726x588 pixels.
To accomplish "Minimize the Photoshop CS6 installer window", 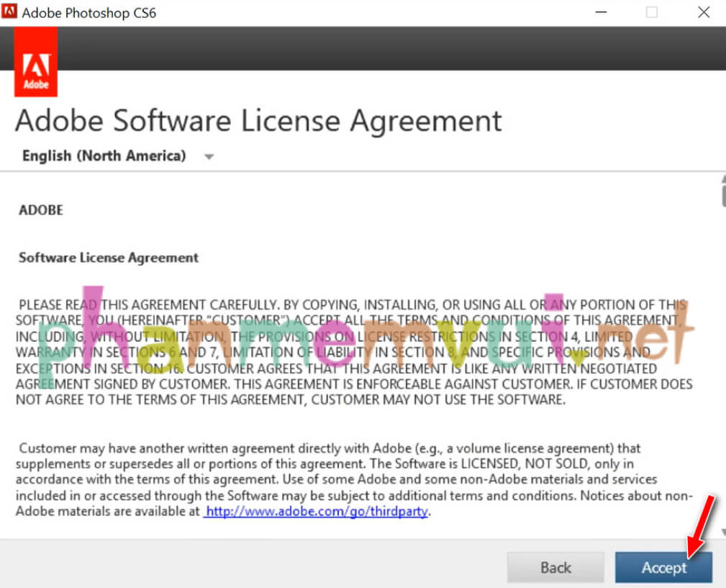I will point(601,12).
